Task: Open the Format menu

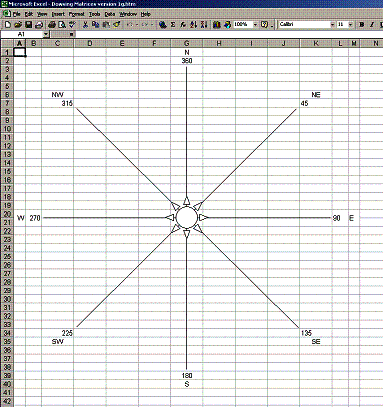Action: 77,14
